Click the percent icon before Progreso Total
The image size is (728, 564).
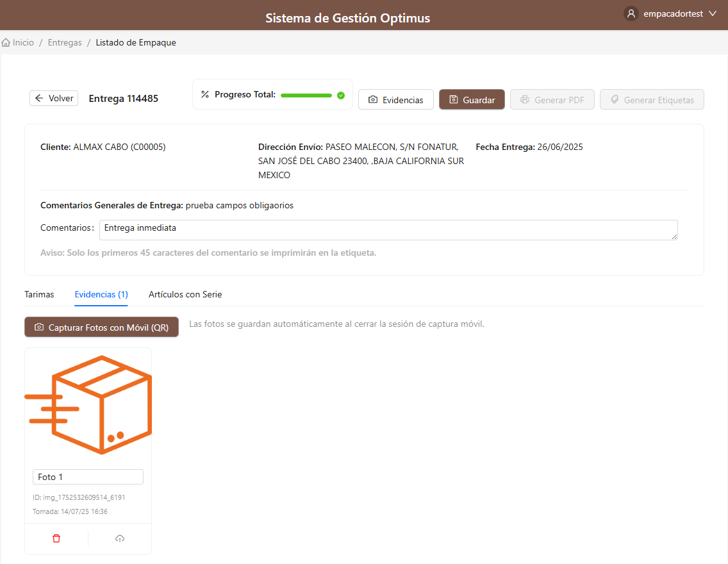point(205,94)
